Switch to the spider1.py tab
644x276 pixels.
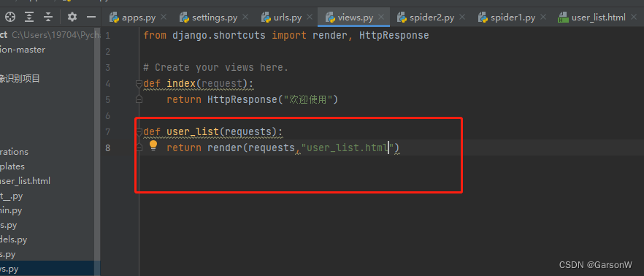tap(512, 18)
